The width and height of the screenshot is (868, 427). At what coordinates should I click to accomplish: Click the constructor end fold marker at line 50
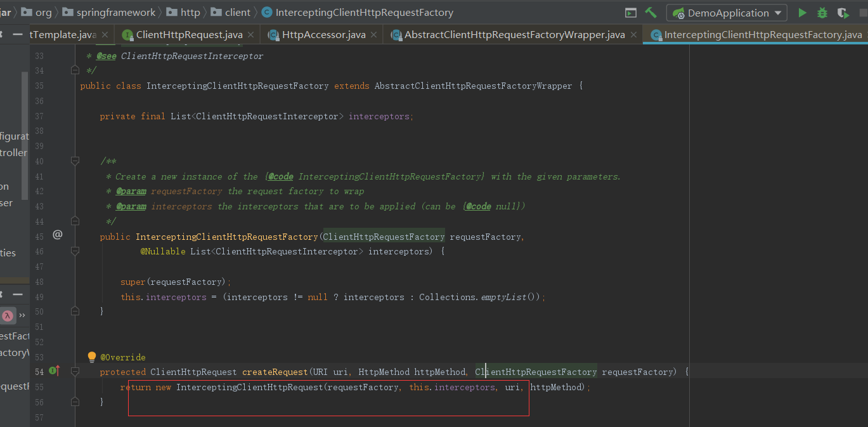[75, 312]
